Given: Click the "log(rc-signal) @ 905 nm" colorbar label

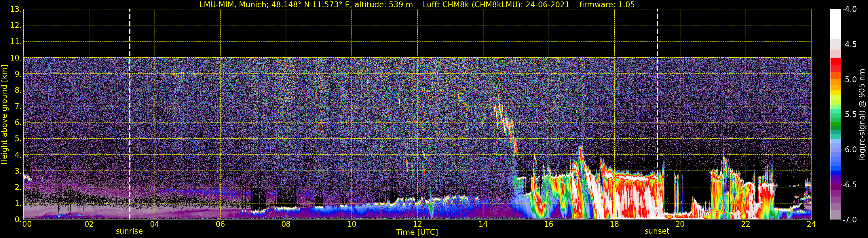Looking at the screenshot, I should (862, 114).
